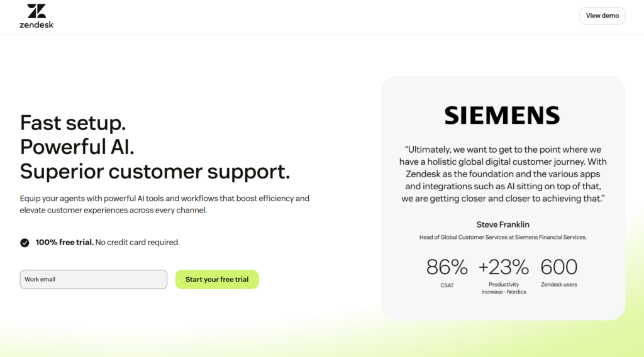Click the "No credit card required." text
This screenshot has width=644, height=357.
[x=138, y=242]
